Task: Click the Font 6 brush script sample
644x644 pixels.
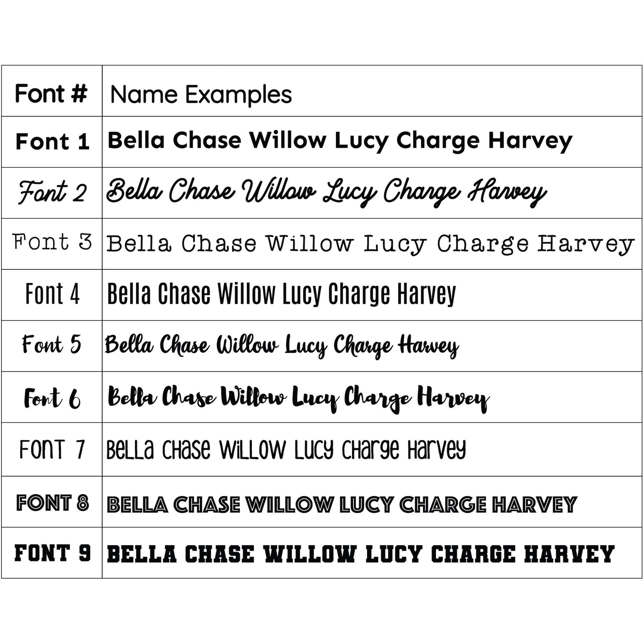Action: [x=299, y=399]
